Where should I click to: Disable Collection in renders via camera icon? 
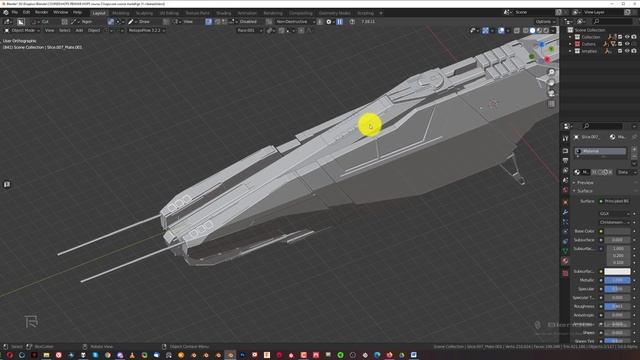pyautogui.click(x=634, y=37)
